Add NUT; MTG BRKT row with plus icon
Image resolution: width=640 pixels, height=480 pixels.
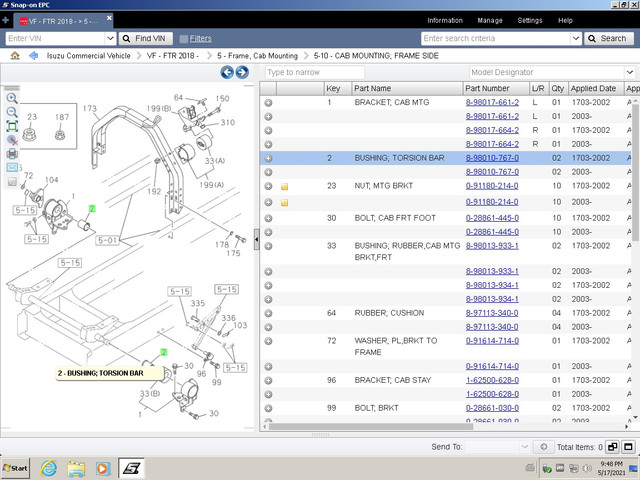tap(268, 186)
